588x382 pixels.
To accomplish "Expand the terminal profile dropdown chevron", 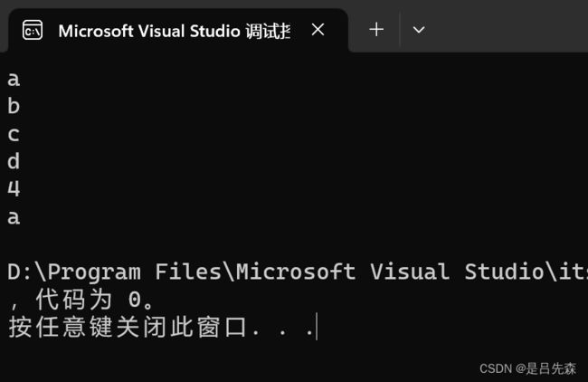I will coord(419,30).
